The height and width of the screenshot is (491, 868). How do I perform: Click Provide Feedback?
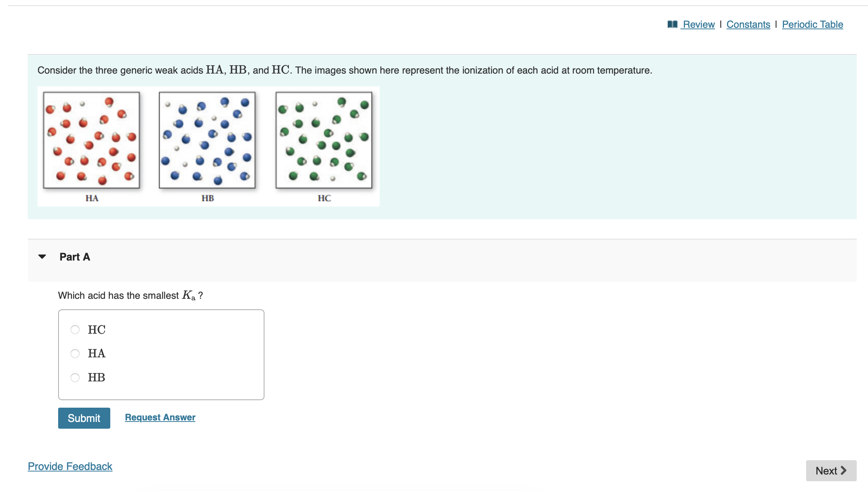click(70, 466)
